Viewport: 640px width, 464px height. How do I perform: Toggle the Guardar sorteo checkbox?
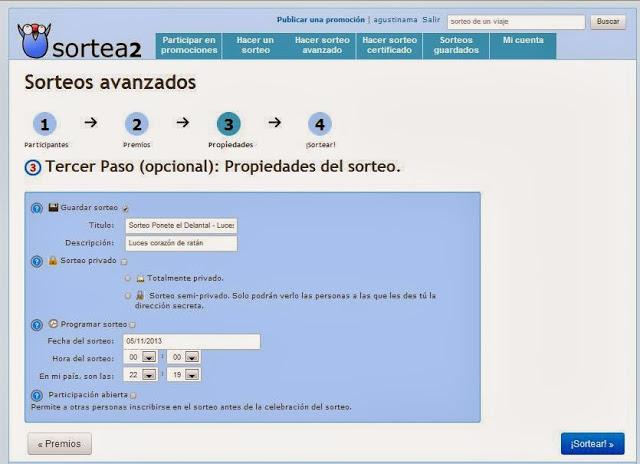[x=125, y=208]
